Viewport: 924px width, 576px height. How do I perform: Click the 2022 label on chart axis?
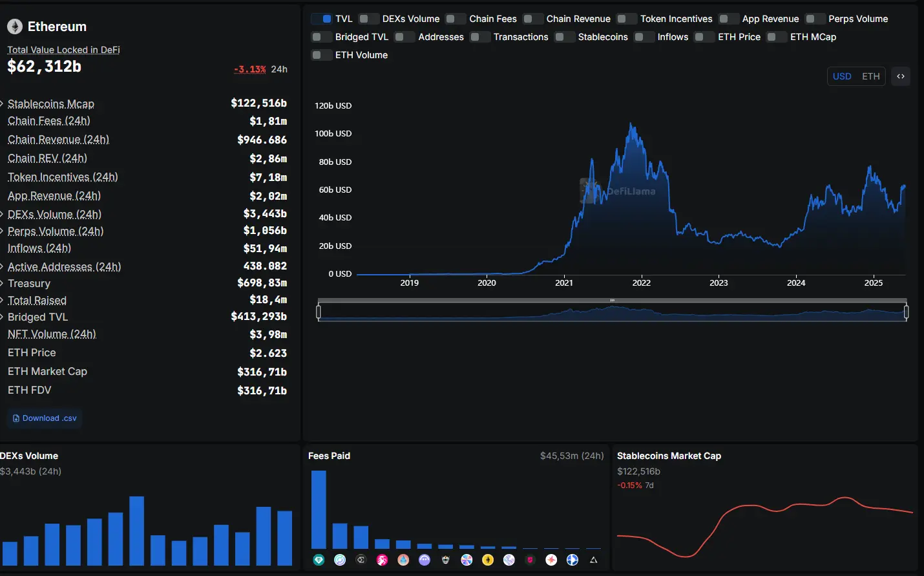(641, 283)
